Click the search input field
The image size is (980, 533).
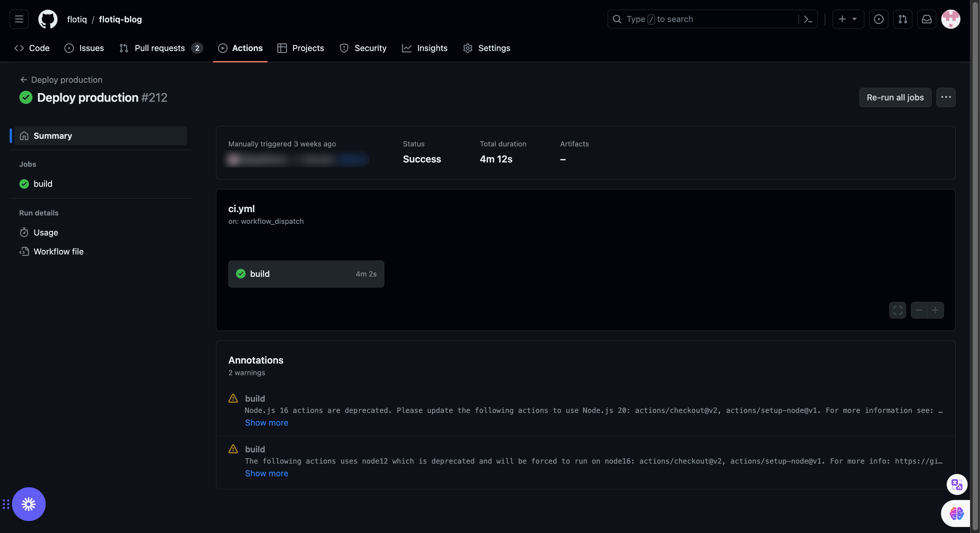(704, 19)
